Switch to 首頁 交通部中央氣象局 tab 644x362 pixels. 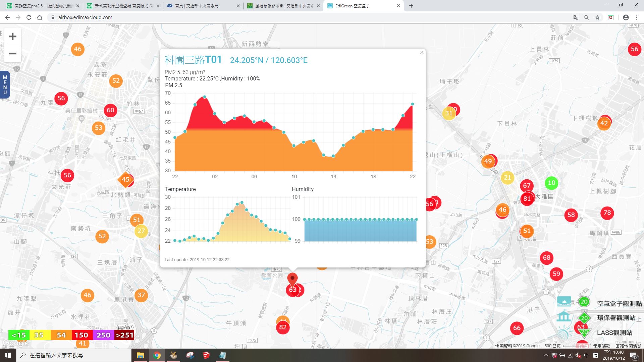[x=204, y=6]
